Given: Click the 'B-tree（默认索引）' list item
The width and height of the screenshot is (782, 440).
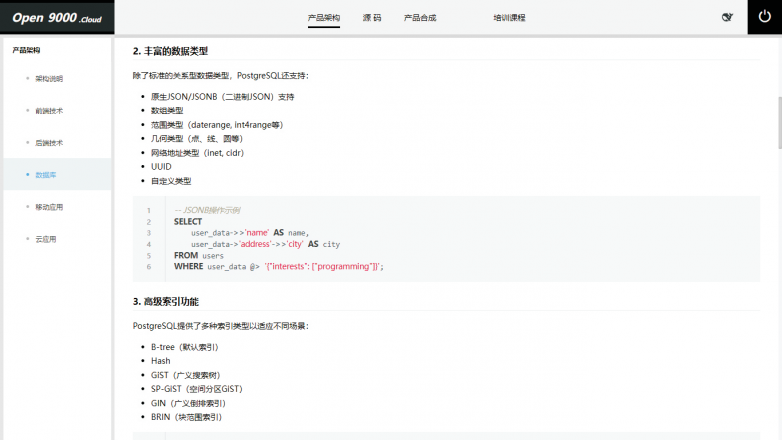Looking at the screenshot, I should tap(184, 346).
